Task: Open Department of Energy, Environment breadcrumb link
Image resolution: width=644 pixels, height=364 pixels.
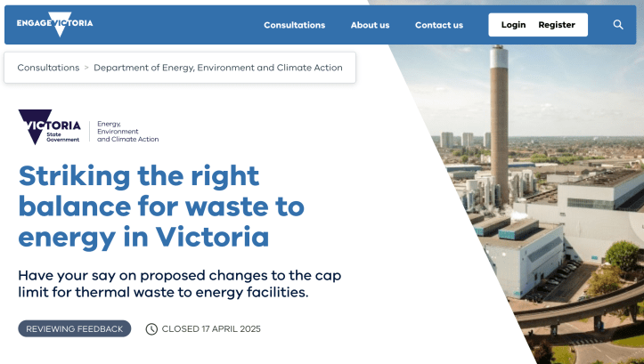Action: coord(217,68)
